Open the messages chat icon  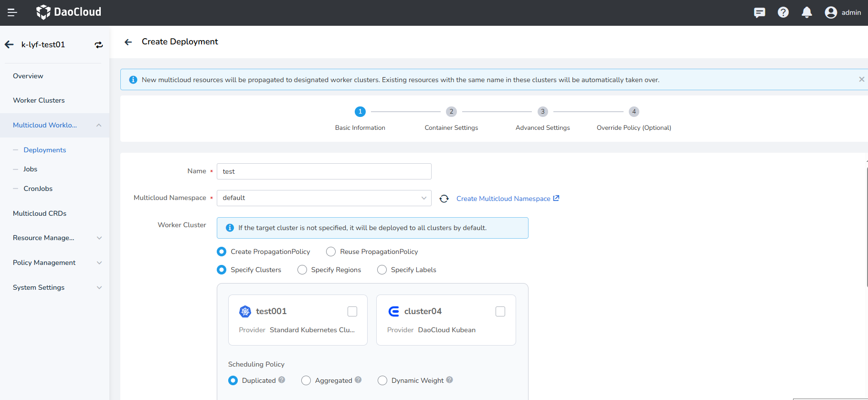pyautogui.click(x=759, y=12)
